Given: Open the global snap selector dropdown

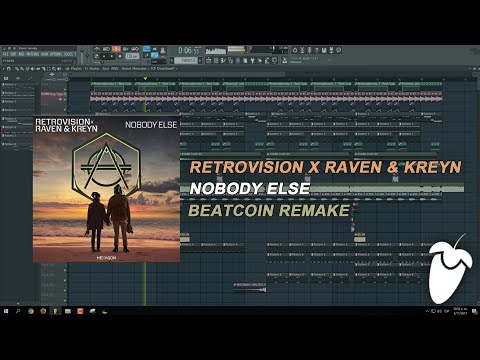Looking at the screenshot, I should coord(158,62).
